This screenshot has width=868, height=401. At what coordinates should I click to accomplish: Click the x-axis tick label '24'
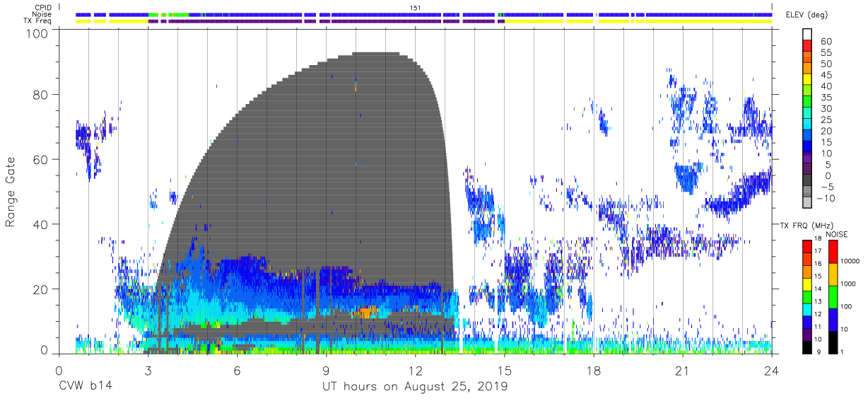(772, 370)
